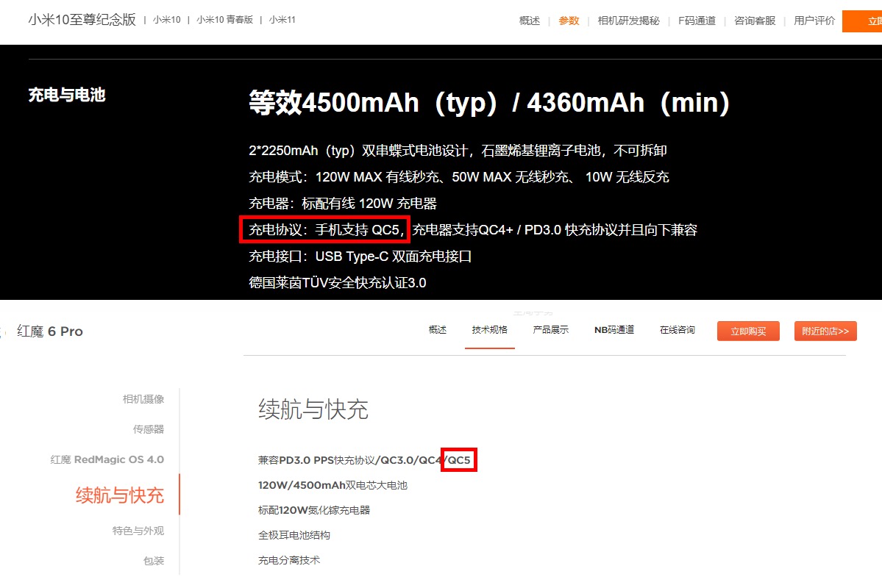The width and height of the screenshot is (882, 588).
Task: Click the 在线咨询 link
Action: [677, 330]
